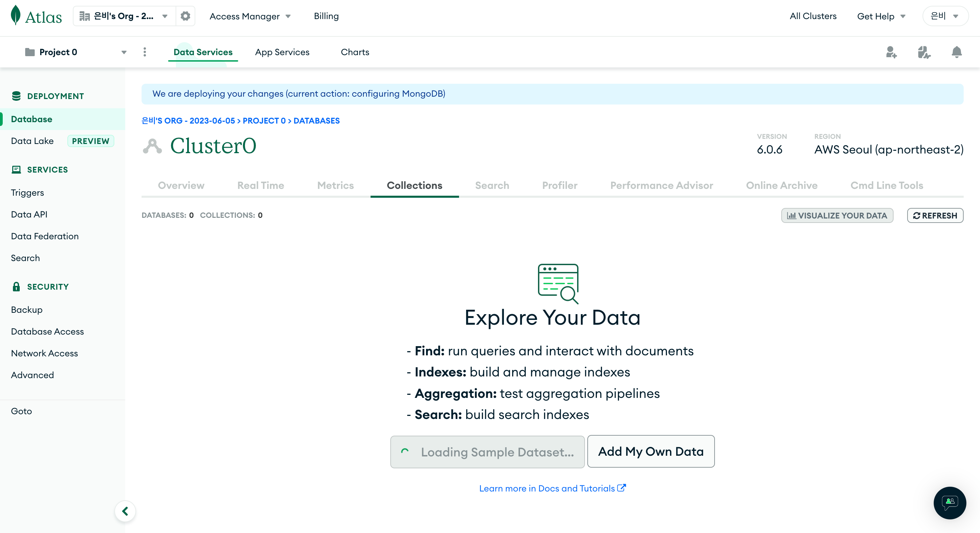980x533 pixels.
Task: Click Visualize Your Data button
Action: tap(837, 215)
